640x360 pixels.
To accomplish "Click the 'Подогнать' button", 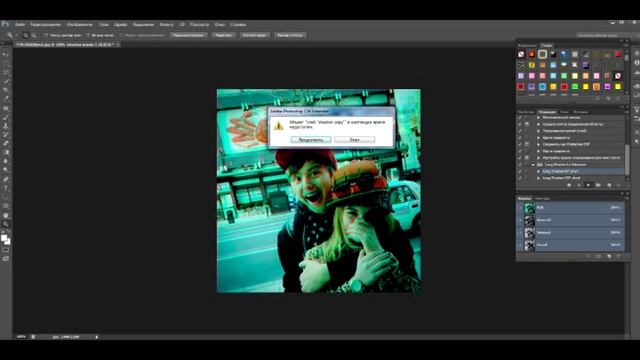I will click(x=223, y=36).
